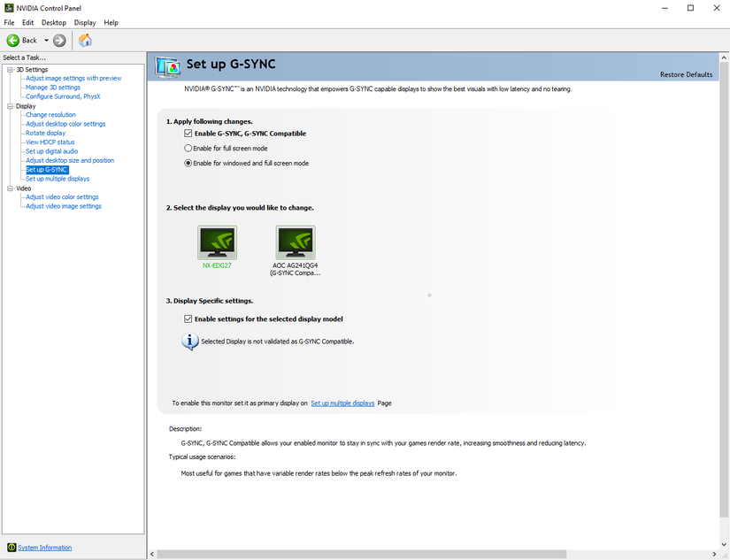This screenshot has height=560, width=730.
Task: Click the info icon about G-SYNC validation
Action: 188,341
